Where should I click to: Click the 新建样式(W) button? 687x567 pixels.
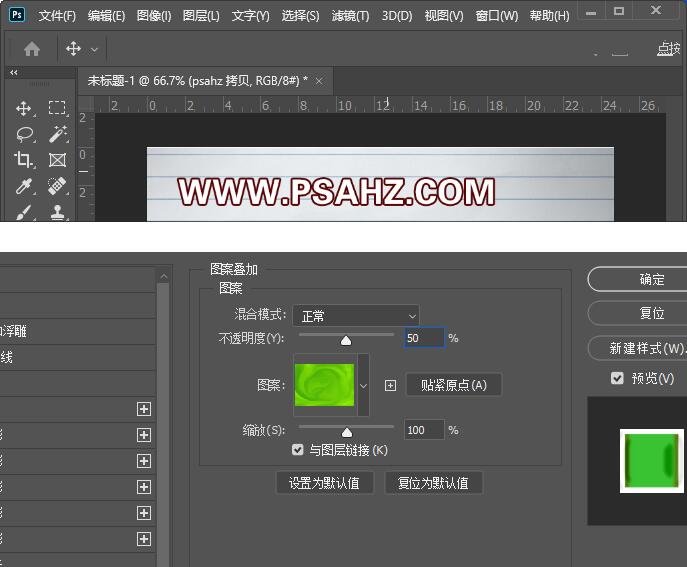pyautogui.click(x=637, y=348)
